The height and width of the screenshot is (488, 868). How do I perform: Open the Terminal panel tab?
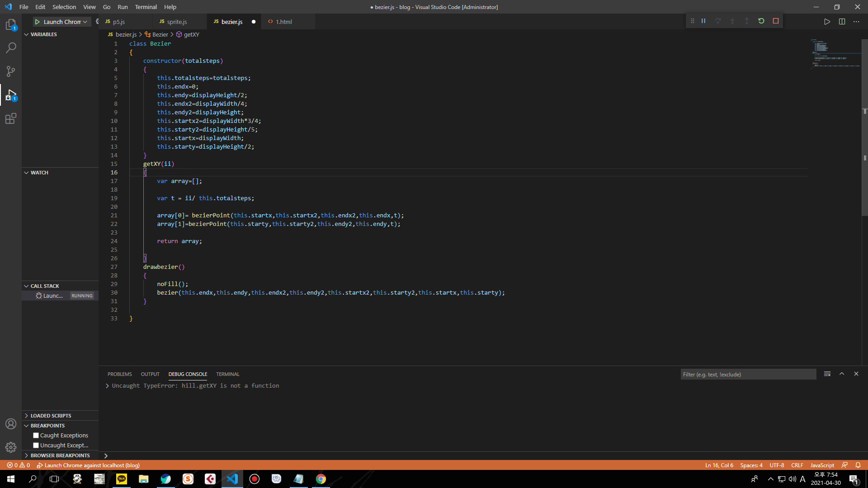pyautogui.click(x=227, y=374)
